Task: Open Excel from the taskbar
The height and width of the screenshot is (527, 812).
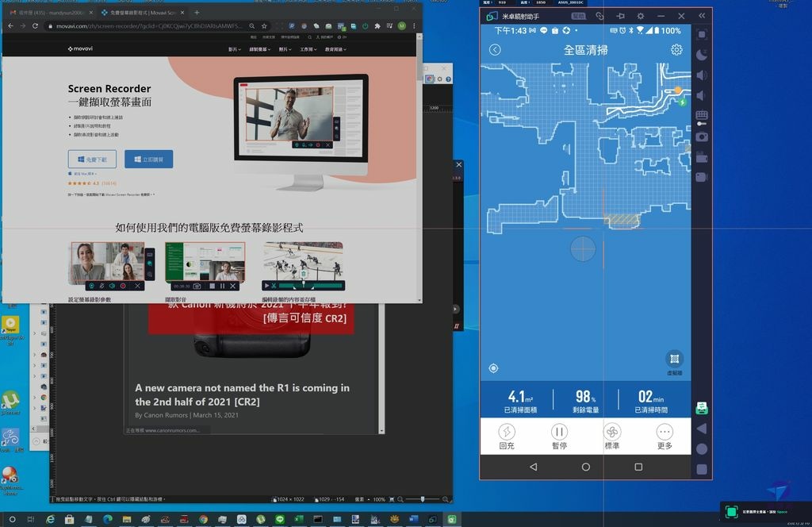Action: point(299,519)
